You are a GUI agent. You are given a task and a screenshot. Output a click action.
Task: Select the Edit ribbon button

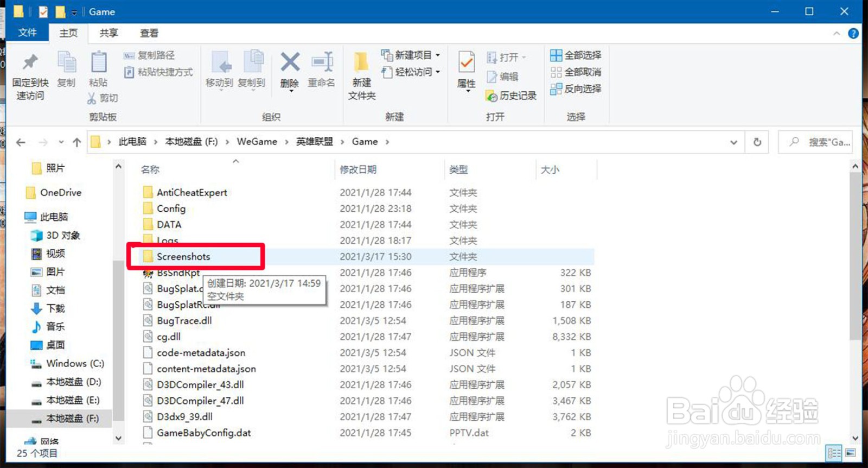tap(502, 77)
